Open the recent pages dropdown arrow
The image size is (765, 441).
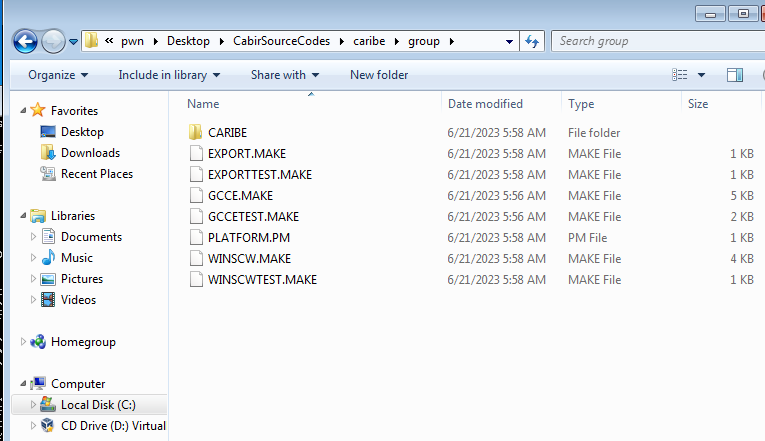(x=73, y=42)
